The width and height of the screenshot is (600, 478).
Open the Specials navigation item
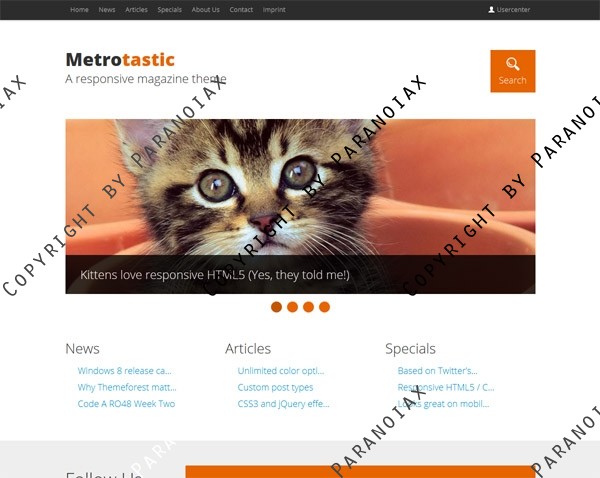[x=170, y=10]
